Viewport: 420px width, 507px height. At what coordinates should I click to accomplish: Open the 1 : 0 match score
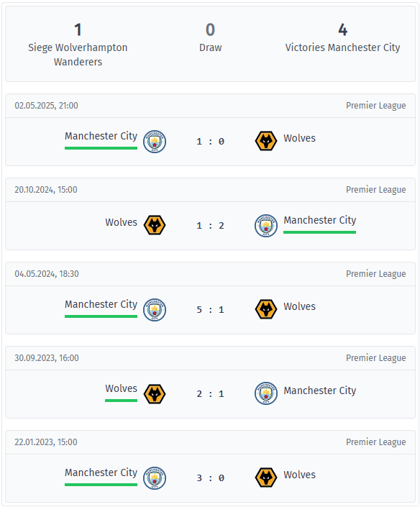tap(210, 141)
